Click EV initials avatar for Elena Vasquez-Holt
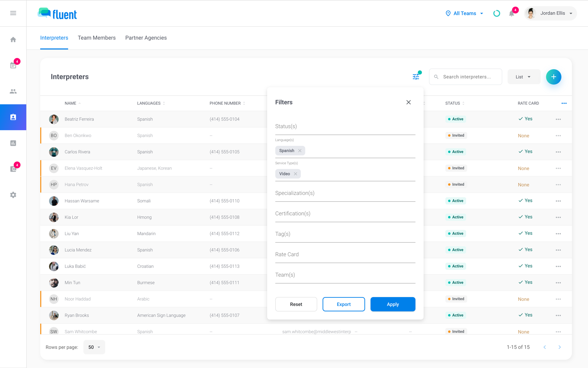Viewport: 588px width, 368px height. [x=53, y=168]
